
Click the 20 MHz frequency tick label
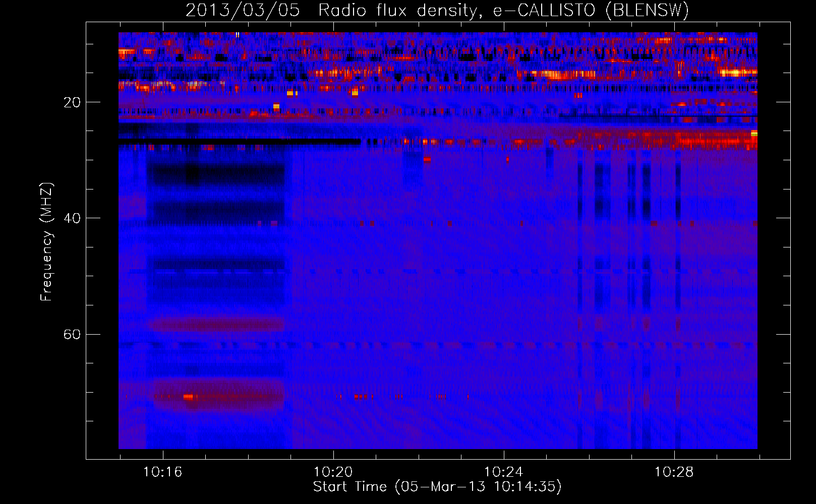(x=72, y=102)
